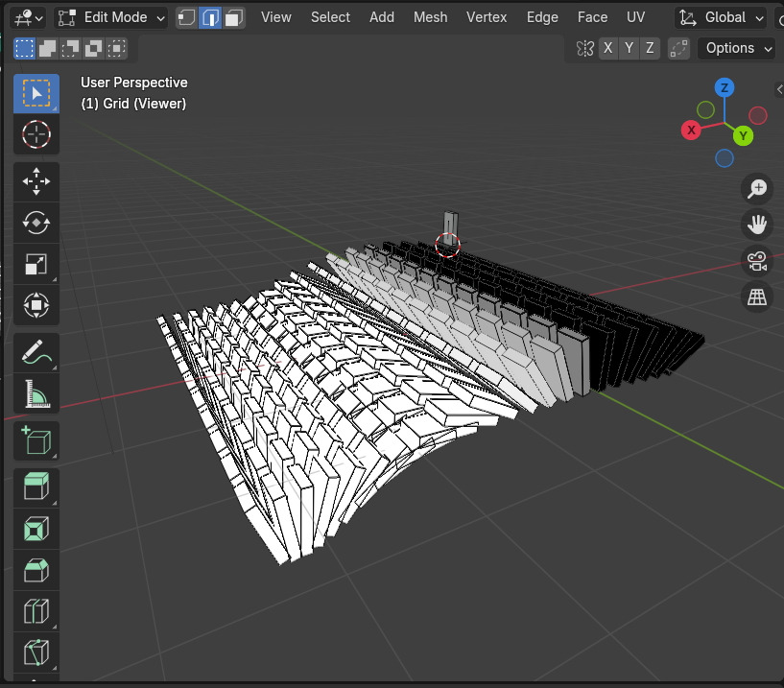784x688 pixels.
Task: Select the Scale tool
Action: click(x=36, y=264)
